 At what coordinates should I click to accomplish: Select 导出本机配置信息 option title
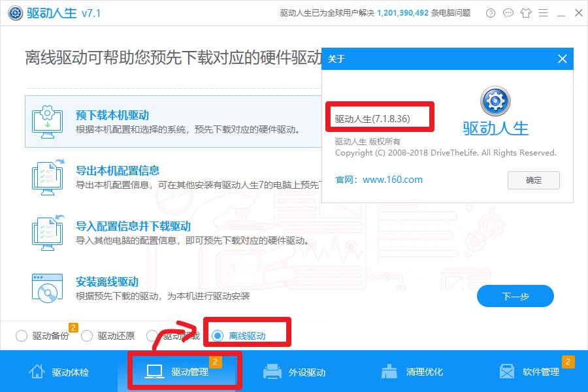118,171
